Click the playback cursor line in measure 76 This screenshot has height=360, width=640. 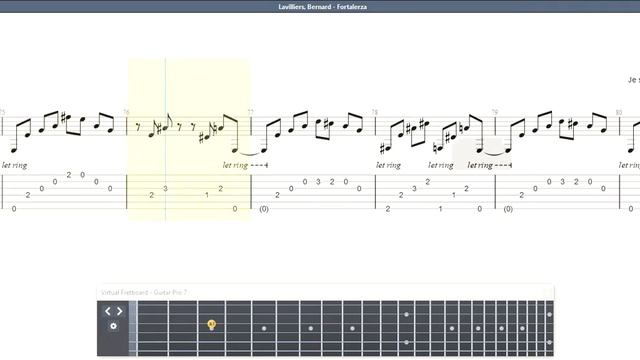point(165,139)
